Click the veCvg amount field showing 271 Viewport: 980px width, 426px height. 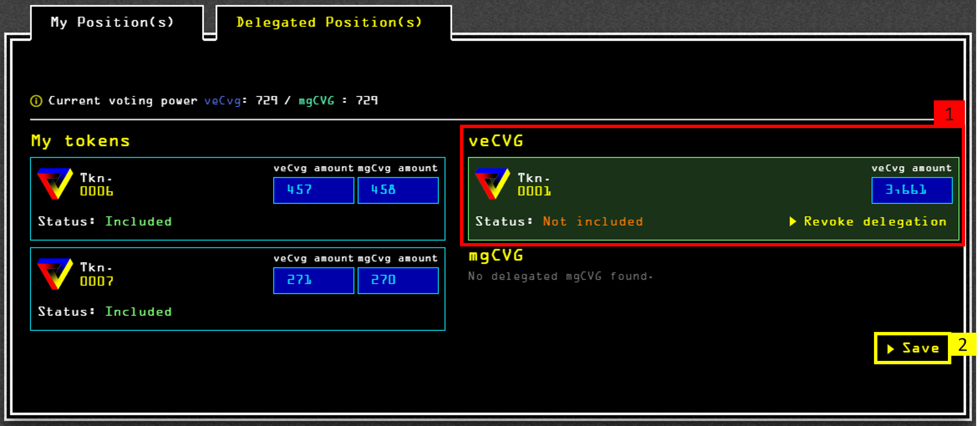point(313,280)
